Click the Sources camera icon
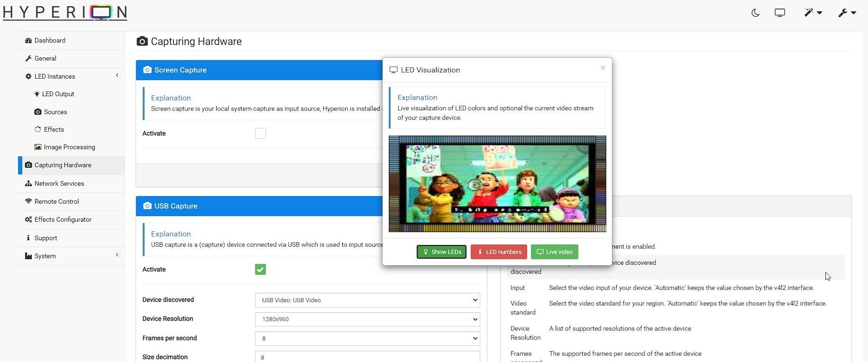The width and height of the screenshot is (868, 362). pos(38,112)
